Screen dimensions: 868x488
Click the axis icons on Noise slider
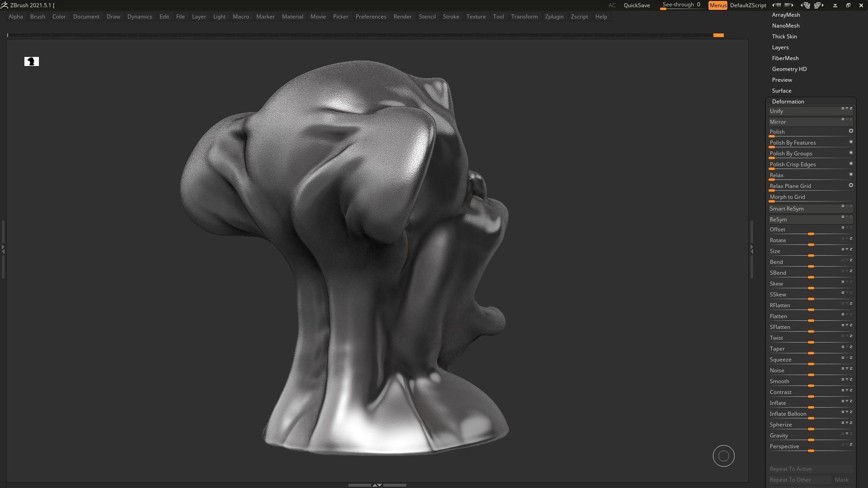point(847,369)
